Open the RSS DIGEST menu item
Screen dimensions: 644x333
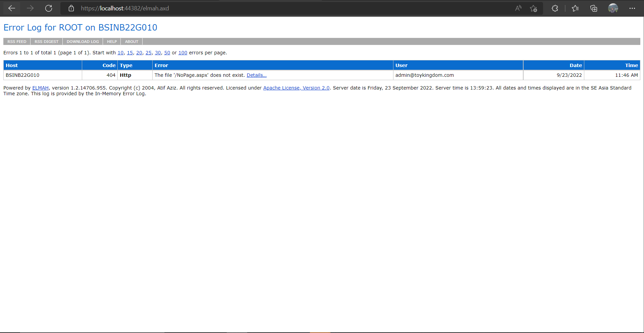pos(46,42)
